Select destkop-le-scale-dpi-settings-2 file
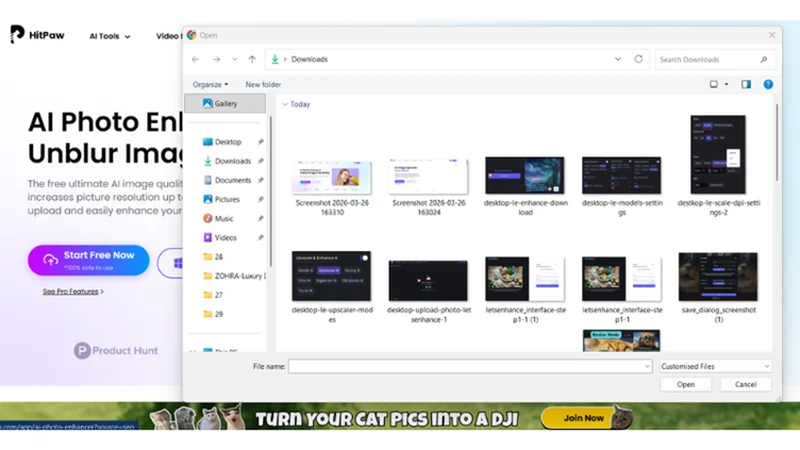 pyautogui.click(x=718, y=165)
